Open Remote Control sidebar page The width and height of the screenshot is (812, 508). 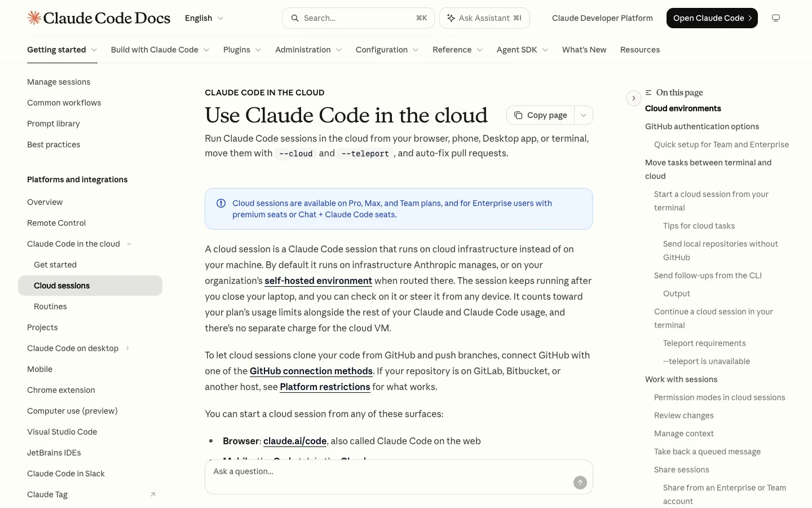(90, 223)
